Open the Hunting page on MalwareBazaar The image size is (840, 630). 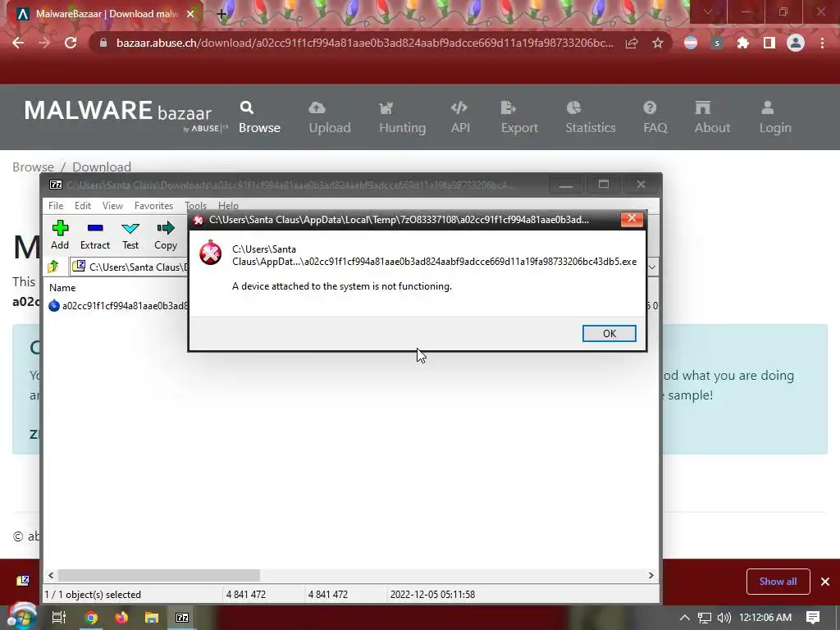point(402,117)
